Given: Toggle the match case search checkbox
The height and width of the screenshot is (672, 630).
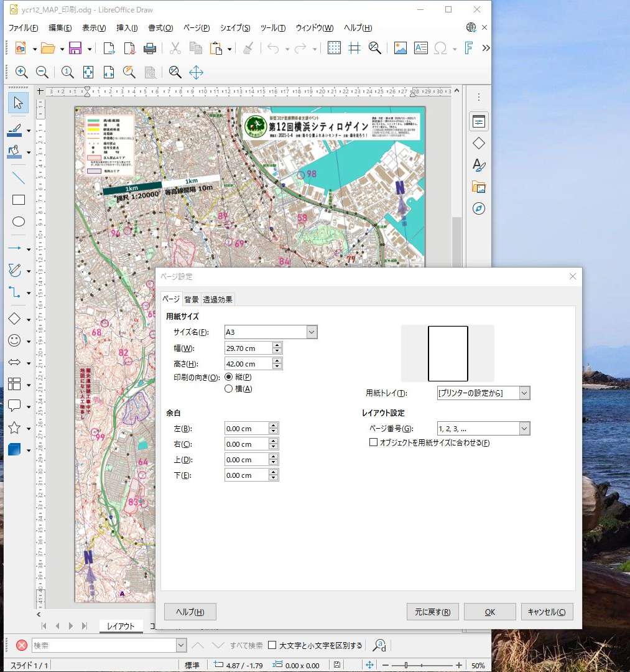Looking at the screenshot, I should [x=272, y=645].
